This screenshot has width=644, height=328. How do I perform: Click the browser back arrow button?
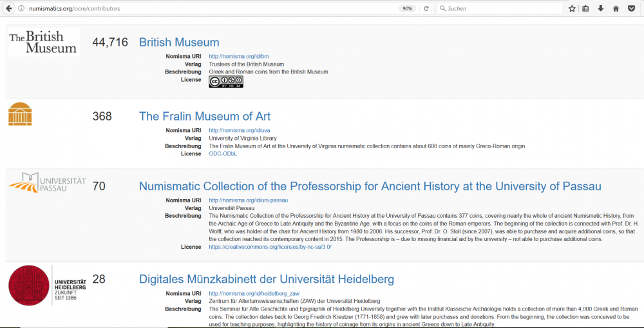[x=8, y=8]
